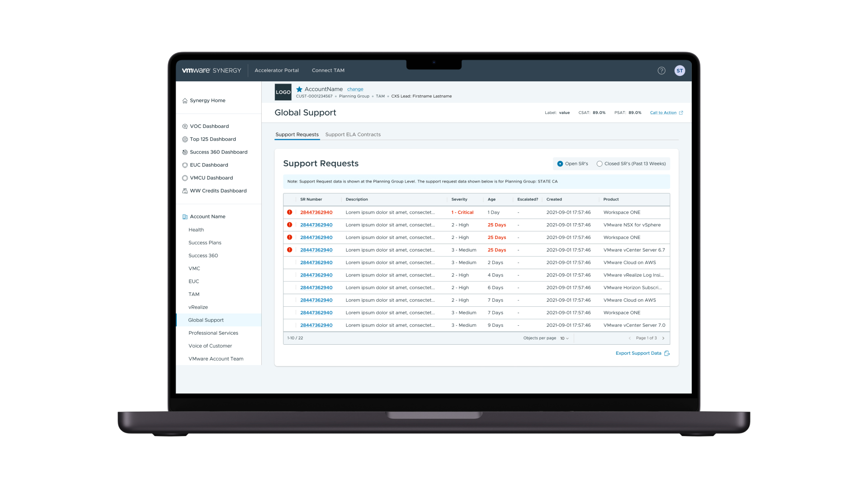
Task: Click Export Support Data link
Action: [638, 353]
